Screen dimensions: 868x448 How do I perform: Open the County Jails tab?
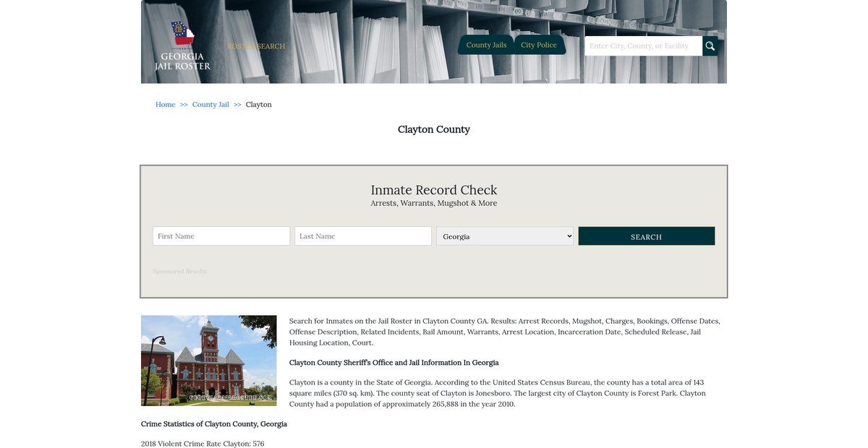486,45
